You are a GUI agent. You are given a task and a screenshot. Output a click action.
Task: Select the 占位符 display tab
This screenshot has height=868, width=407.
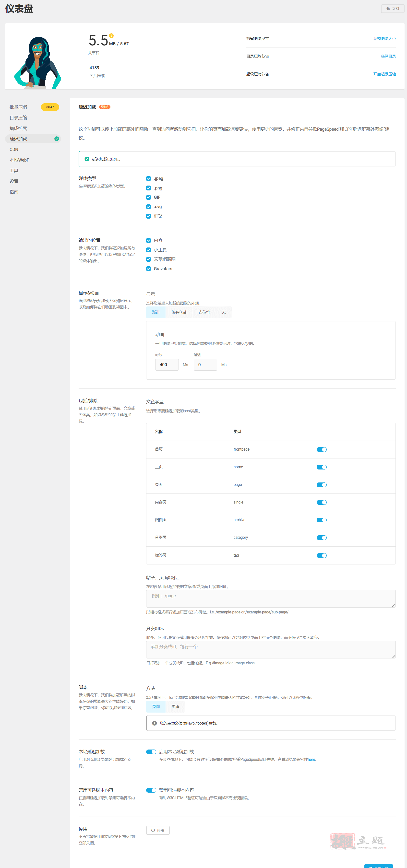[204, 312]
